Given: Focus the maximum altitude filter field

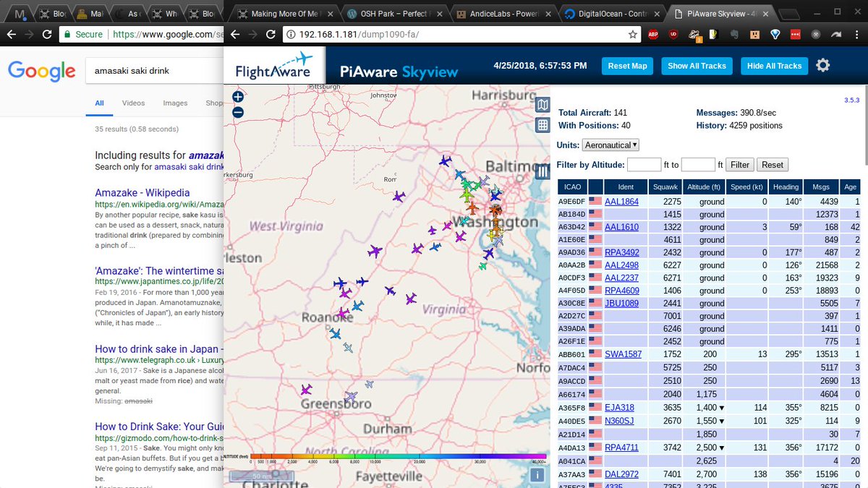Looking at the screenshot, I should pyautogui.click(x=698, y=165).
